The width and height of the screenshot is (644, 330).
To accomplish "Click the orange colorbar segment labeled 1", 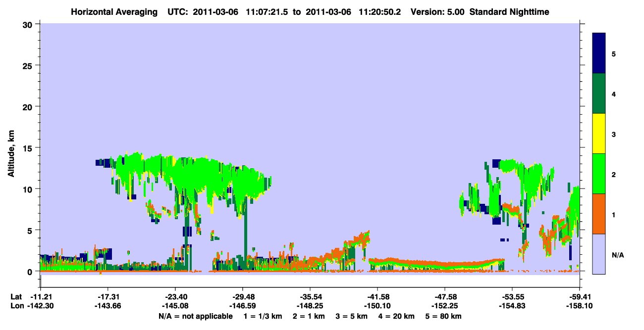I will (x=599, y=214).
